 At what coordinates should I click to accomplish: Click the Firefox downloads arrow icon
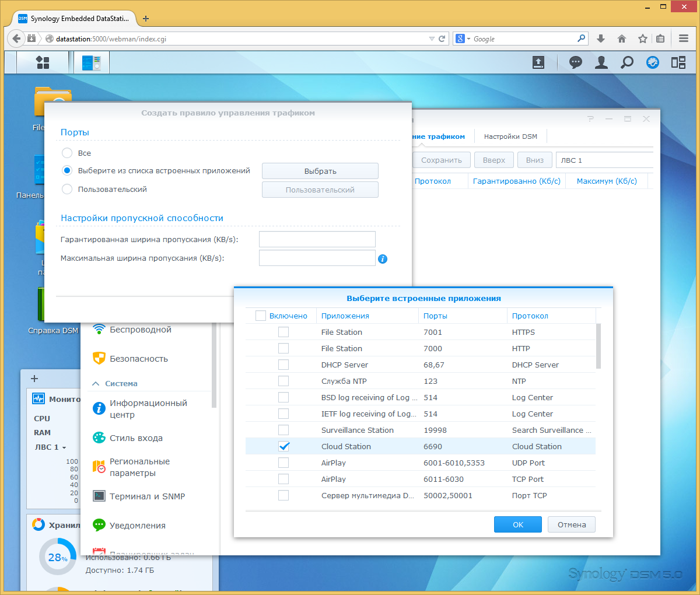point(601,38)
